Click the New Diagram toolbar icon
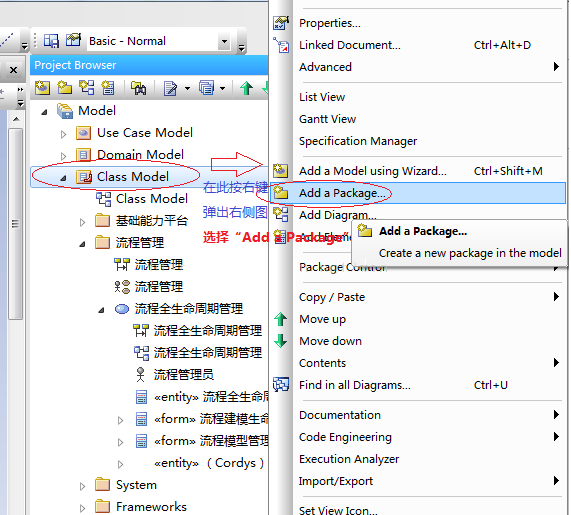The image size is (571, 515). click(x=87, y=88)
